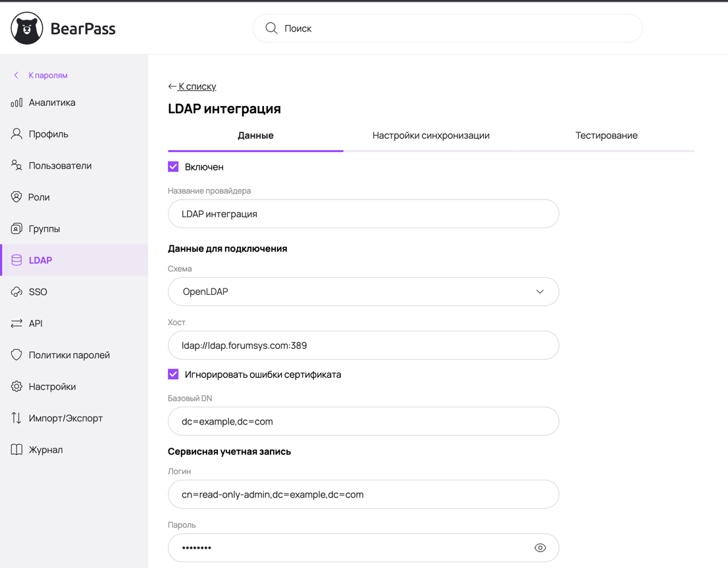The height and width of the screenshot is (568, 728).
Task: Toggle Игнорировать ошибки сертификата checkbox
Action: pos(173,374)
